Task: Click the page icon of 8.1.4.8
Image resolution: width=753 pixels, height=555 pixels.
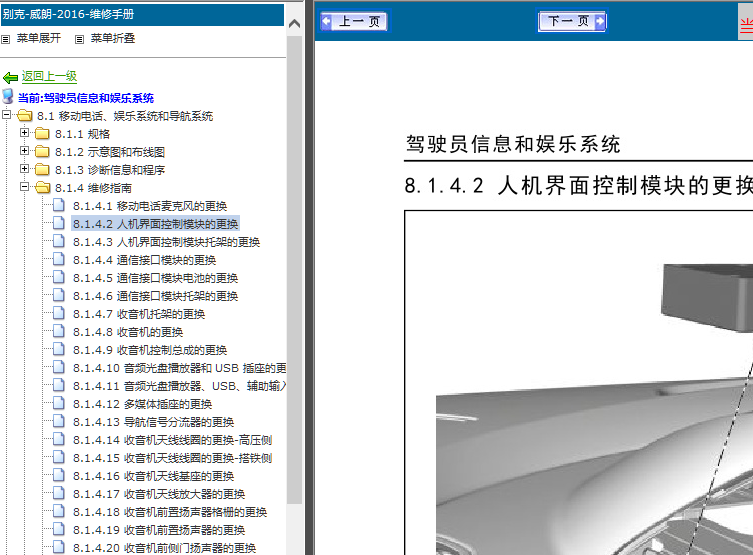Action: pyautogui.click(x=59, y=331)
